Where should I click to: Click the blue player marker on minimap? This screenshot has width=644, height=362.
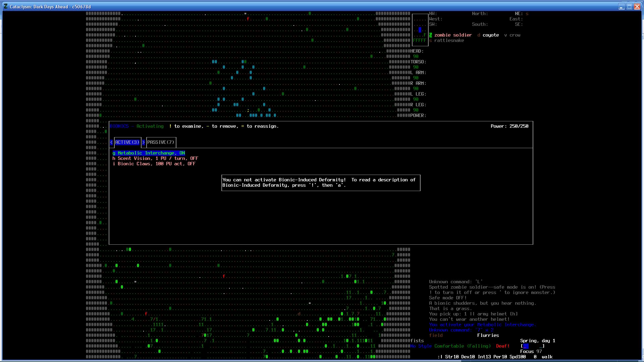click(x=420, y=30)
